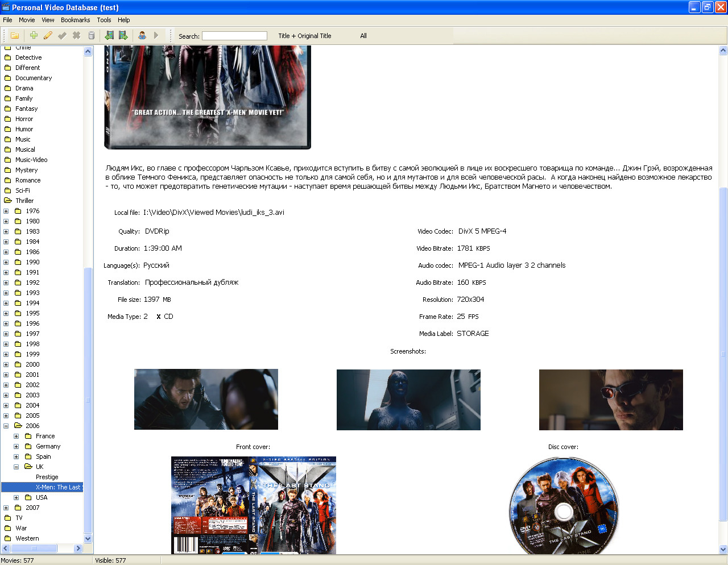The height and width of the screenshot is (565, 728).
Task: Click the movie poster image at top
Action: (x=208, y=97)
